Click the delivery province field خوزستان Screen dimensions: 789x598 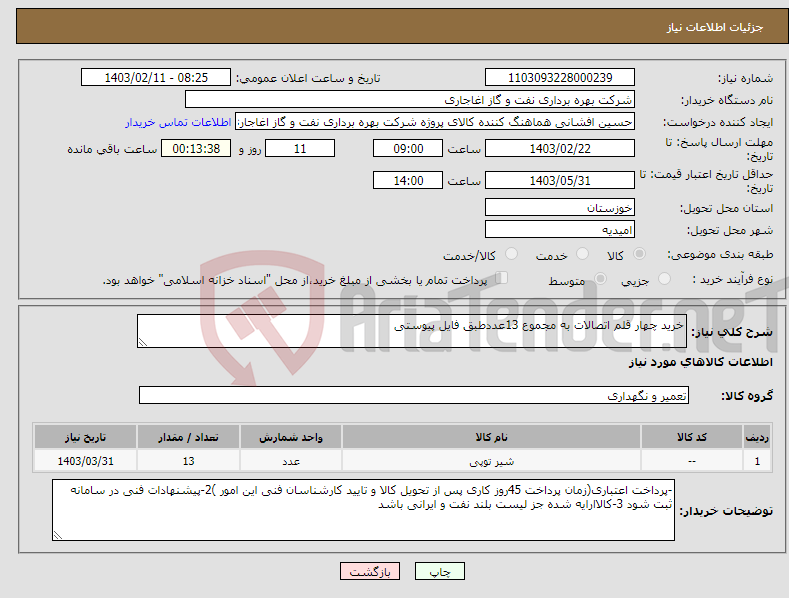pos(560,207)
